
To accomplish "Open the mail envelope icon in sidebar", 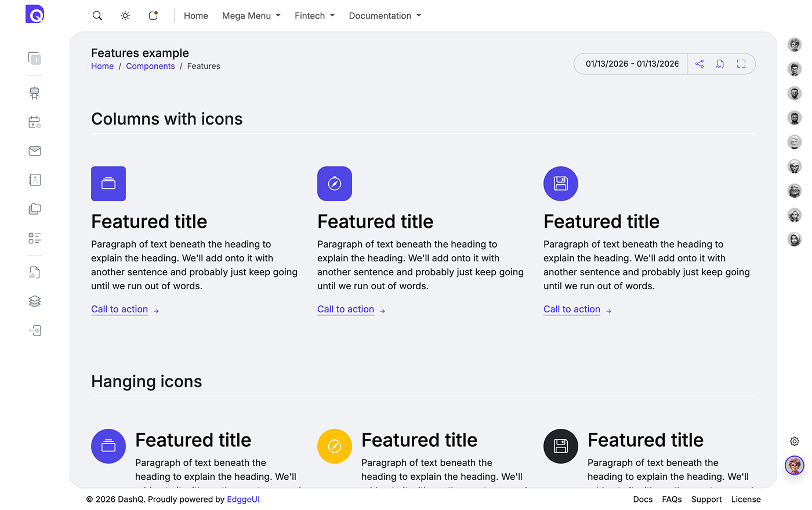I will [x=35, y=151].
